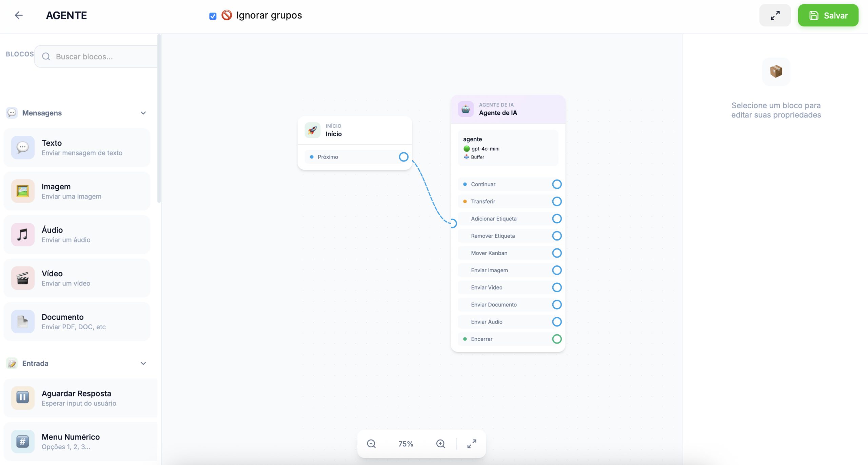Click the Agente de IA node header title

(498, 113)
